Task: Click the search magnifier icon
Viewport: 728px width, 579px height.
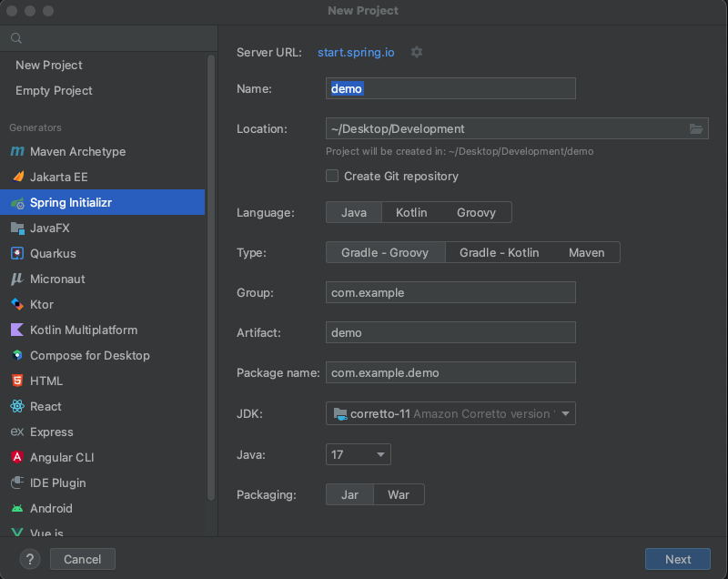Action: [16, 38]
